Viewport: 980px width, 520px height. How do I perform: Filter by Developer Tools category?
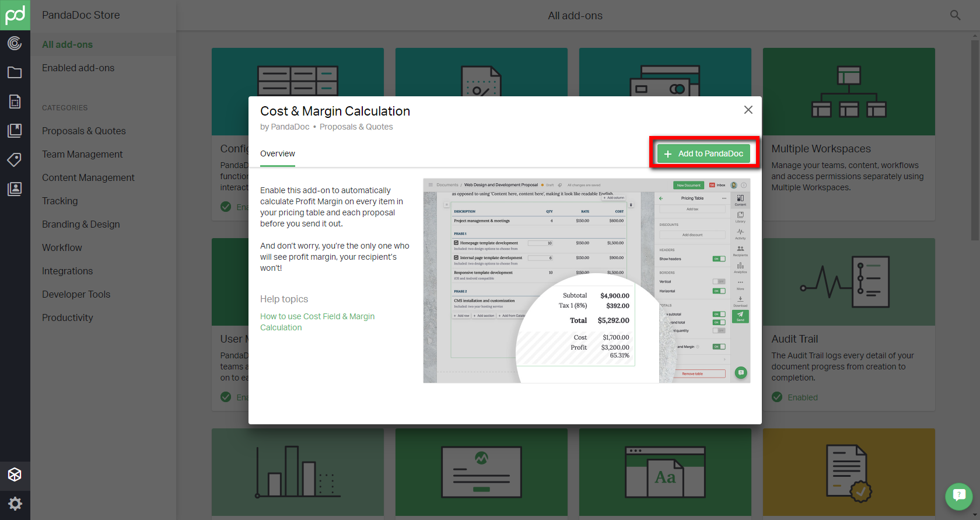coord(76,294)
